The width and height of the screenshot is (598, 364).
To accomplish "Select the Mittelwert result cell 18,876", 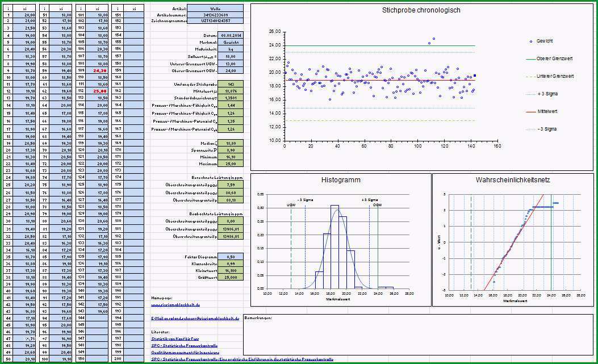I will coord(231,91).
